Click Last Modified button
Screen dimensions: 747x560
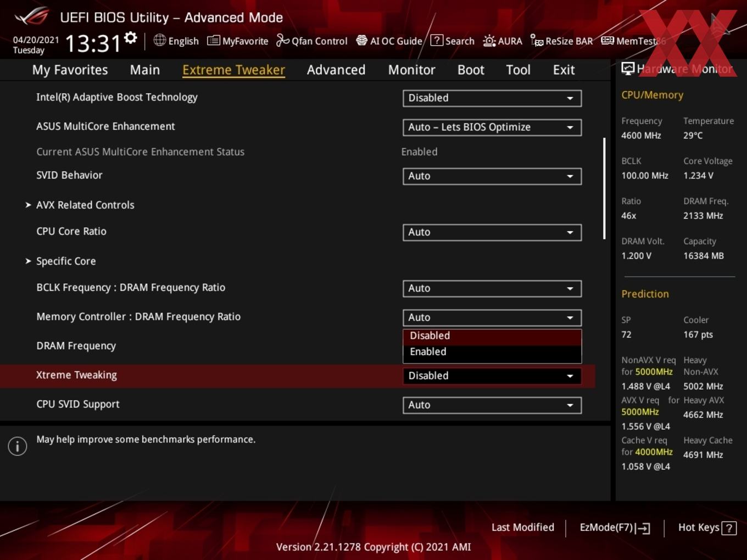tap(523, 528)
